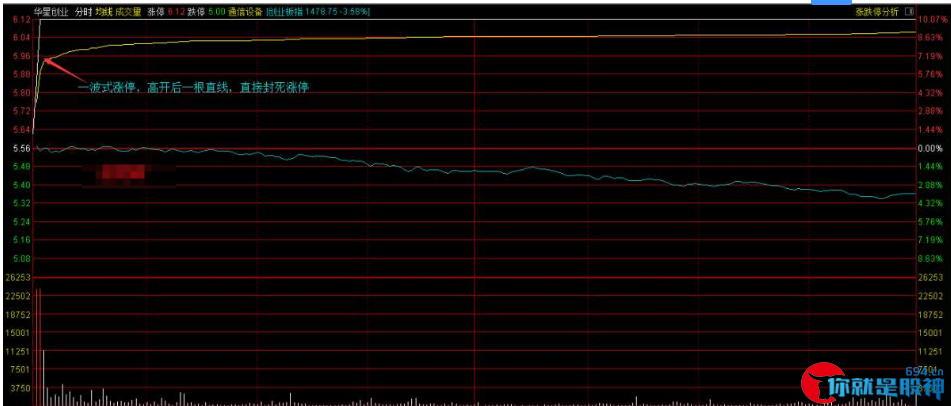Click the 26253 volume axis label on left
This screenshot has width=951, height=406.
tap(17, 277)
